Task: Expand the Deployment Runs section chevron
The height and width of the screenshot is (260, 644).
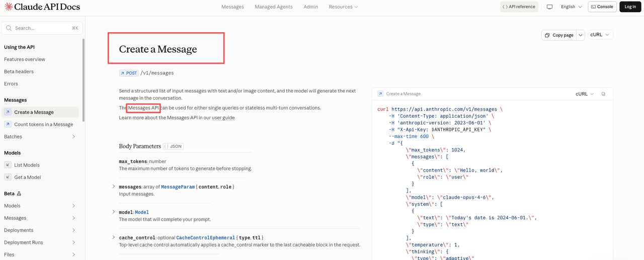Action: (x=73, y=242)
